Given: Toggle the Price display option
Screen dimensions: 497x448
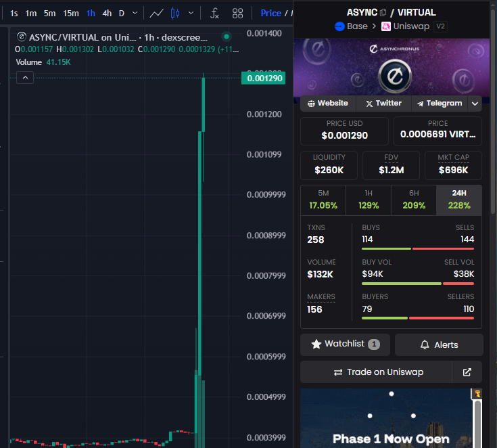Looking at the screenshot, I should click(x=270, y=13).
